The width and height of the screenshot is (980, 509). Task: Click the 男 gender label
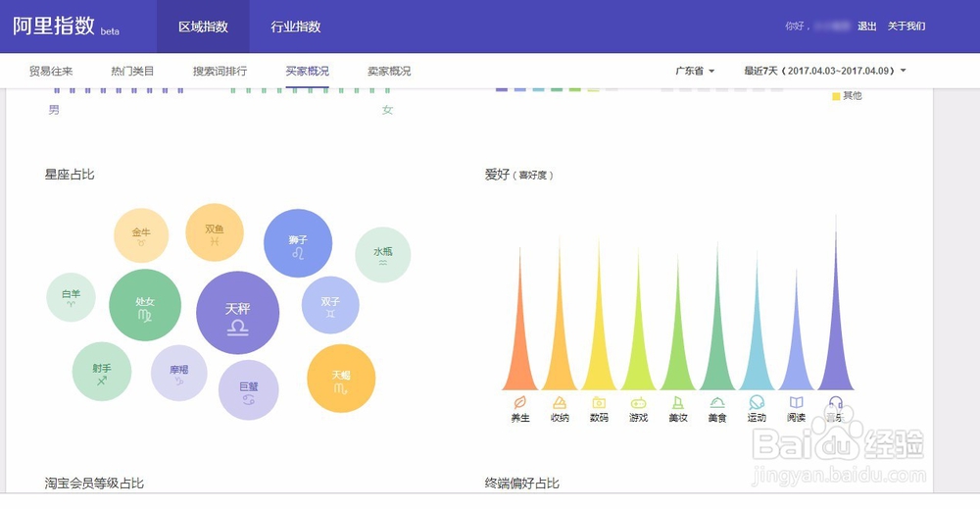[x=54, y=110]
